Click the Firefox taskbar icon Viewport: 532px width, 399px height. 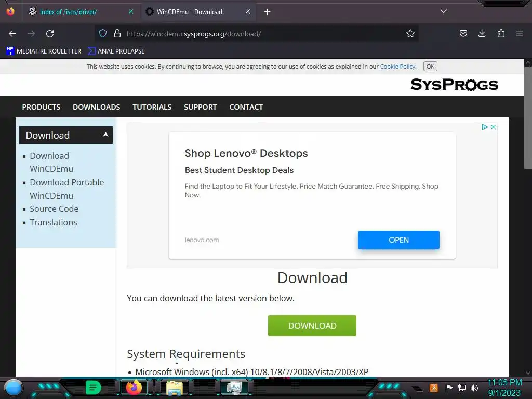[x=134, y=388]
